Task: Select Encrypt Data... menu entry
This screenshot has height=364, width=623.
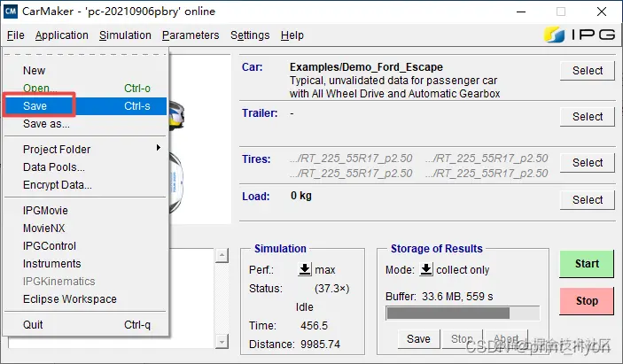Action: click(x=85, y=185)
